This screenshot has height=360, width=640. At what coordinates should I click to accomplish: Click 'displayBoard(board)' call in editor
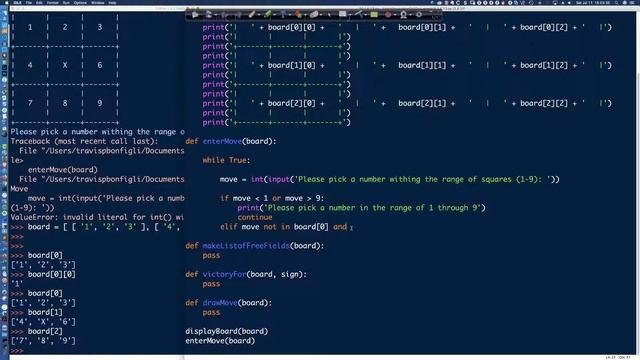click(227, 331)
